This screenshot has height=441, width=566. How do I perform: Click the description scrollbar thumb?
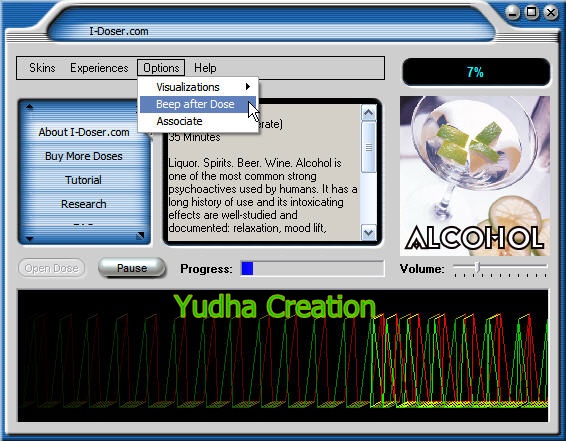369,147
